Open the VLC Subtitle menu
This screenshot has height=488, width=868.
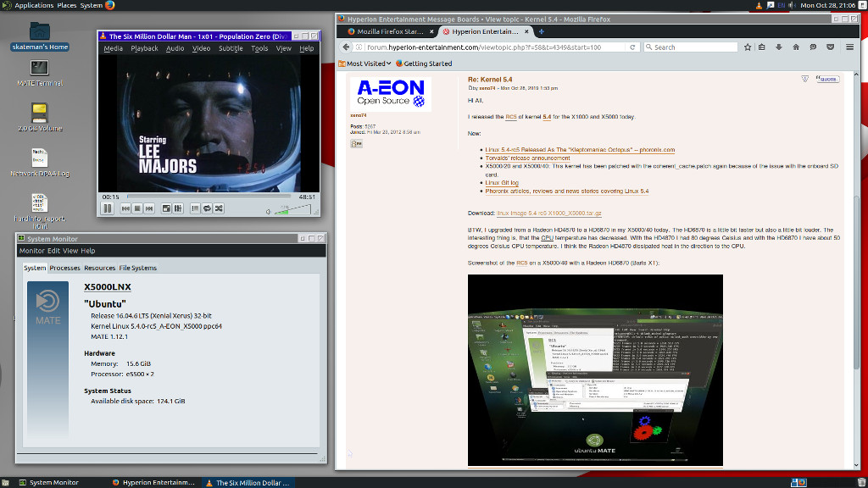tap(231, 48)
